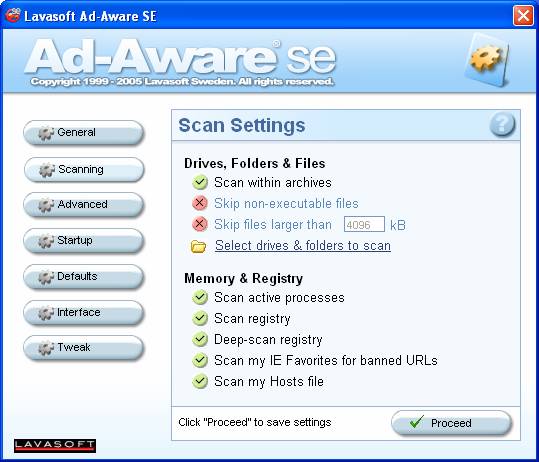Open the help question mark icon

(x=502, y=124)
